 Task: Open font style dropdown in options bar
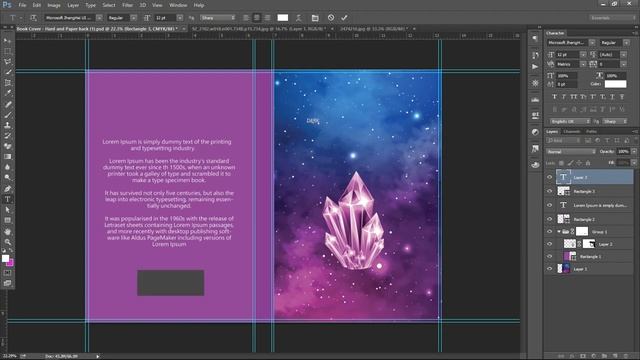[x=133, y=18]
